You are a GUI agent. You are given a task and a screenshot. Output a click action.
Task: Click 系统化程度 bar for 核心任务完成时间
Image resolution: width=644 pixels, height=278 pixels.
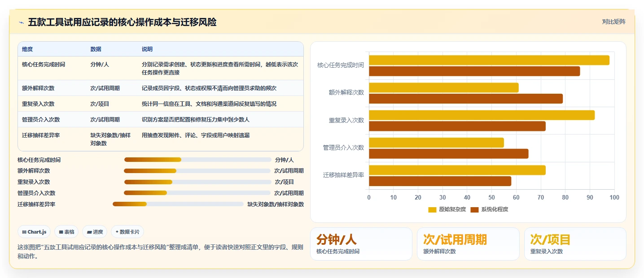pyautogui.click(x=474, y=71)
